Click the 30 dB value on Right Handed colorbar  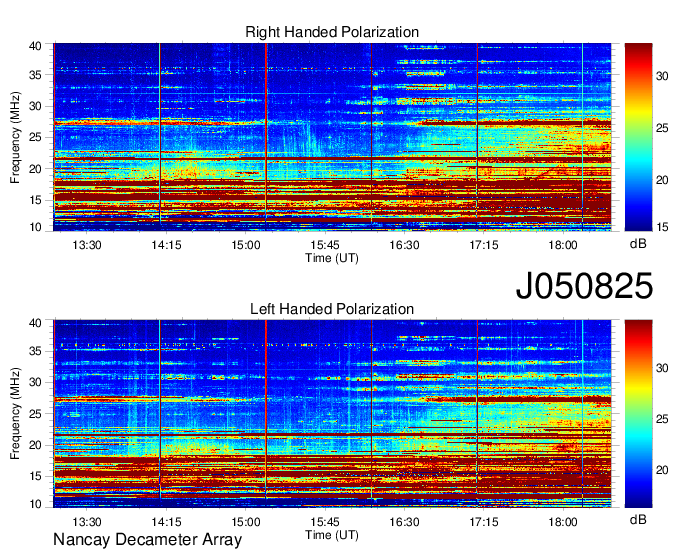coord(662,76)
